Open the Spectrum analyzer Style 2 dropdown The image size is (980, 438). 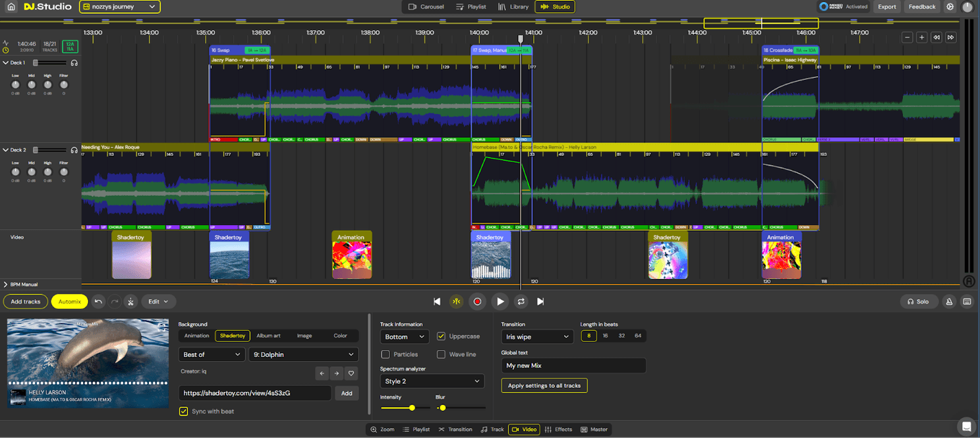pos(431,381)
